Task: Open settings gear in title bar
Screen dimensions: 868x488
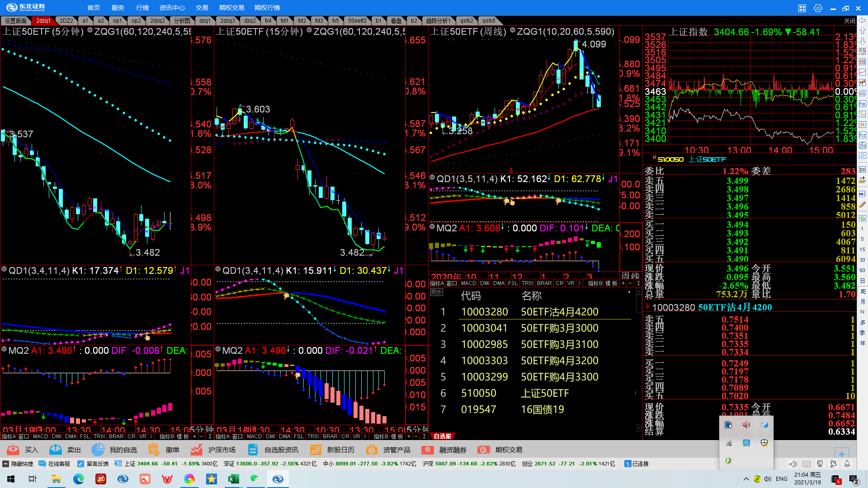Action: click(818, 8)
